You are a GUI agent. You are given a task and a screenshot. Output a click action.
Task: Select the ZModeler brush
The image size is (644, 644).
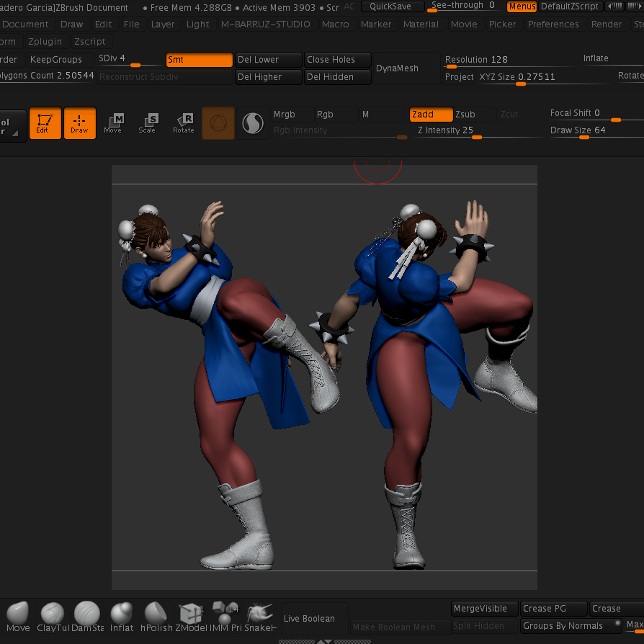(190, 617)
